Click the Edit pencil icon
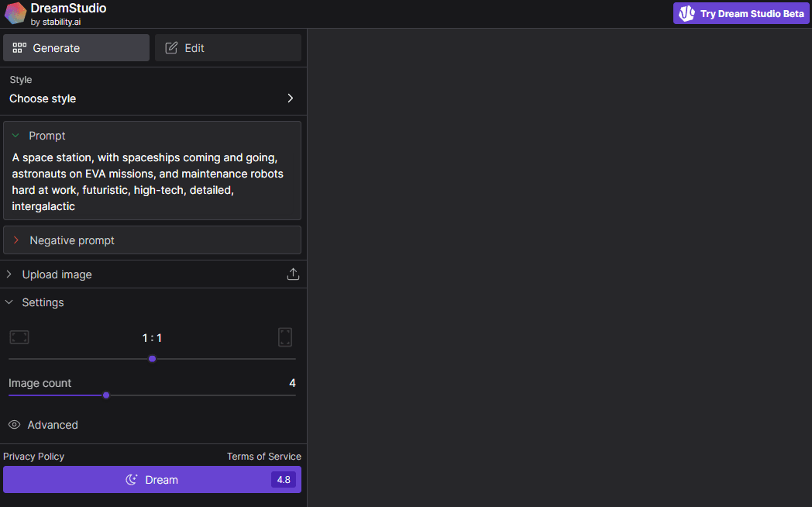Image resolution: width=812 pixels, height=507 pixels. coord(171,48)
